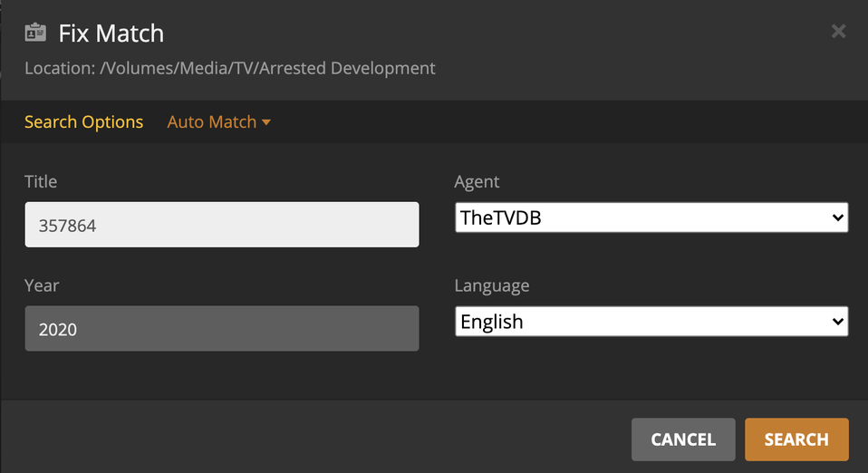Click the Agent label text
Image resolution: width=868 pixels, height=473 pixels.
[477, 181]
